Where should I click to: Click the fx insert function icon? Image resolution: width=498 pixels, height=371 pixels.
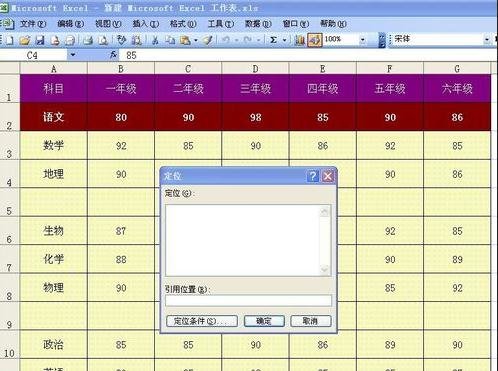[113, 55]
